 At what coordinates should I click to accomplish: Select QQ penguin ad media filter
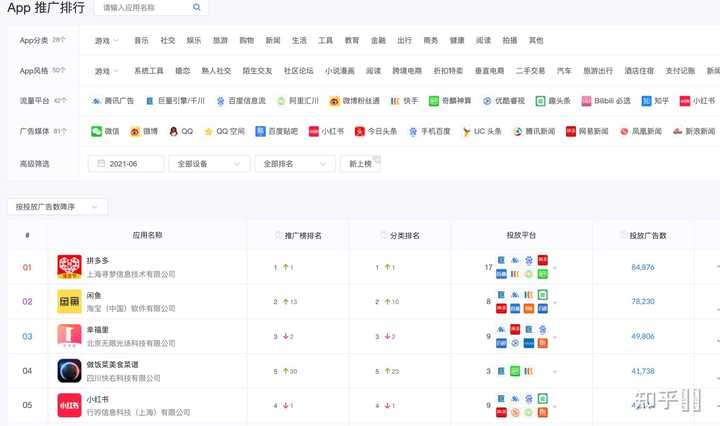click(x=181, y=131)
